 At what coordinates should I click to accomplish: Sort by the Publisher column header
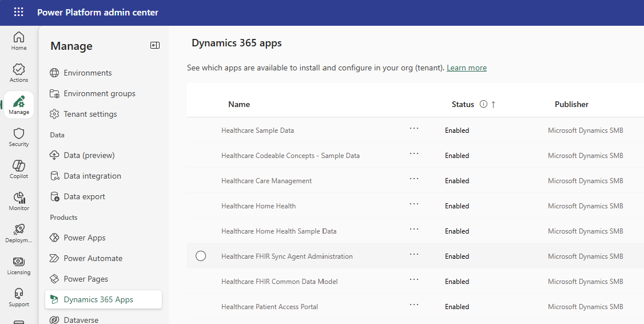point(571,104)
